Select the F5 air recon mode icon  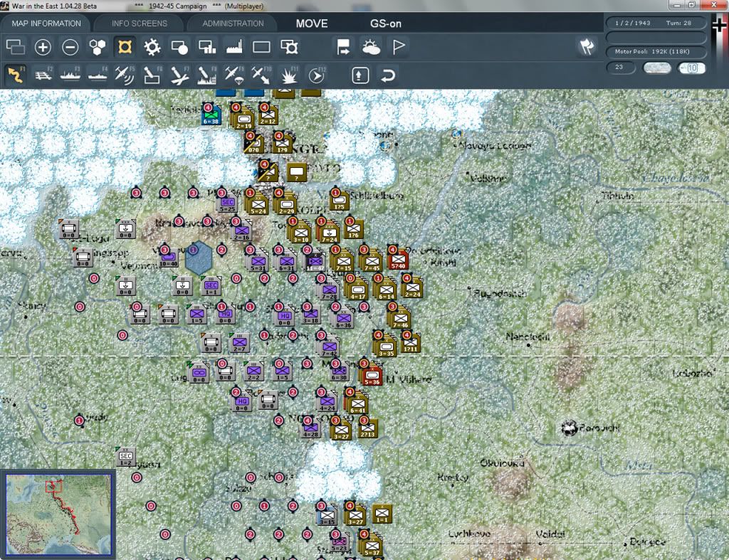click(x=125, y=75)
